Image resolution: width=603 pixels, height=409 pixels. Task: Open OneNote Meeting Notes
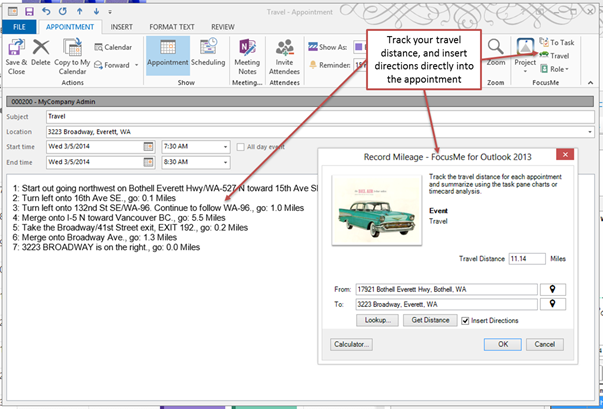[247, 57]
